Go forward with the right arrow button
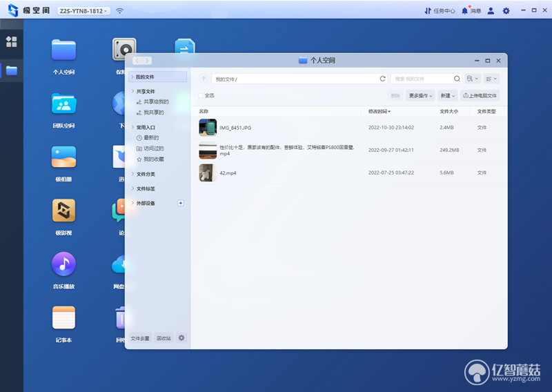Image resolution: width=552 pixels, height=392 pixels. pos(147,61)
